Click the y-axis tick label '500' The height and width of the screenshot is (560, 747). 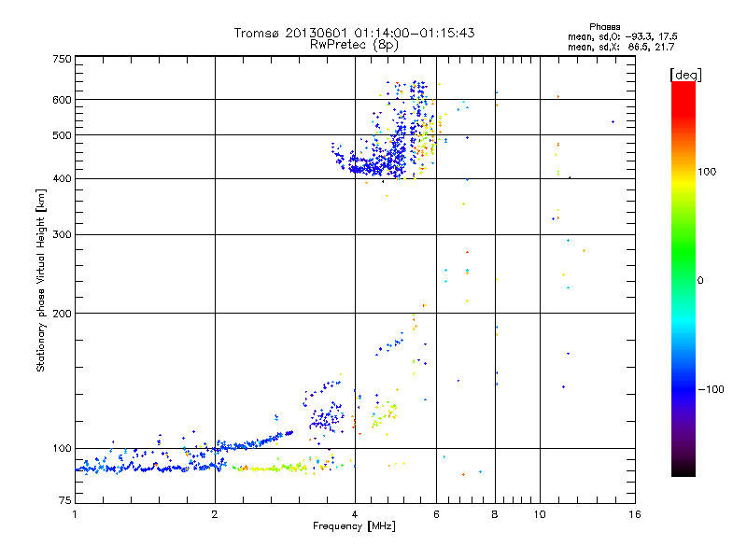pyautogui.click(x=62, y=135)
